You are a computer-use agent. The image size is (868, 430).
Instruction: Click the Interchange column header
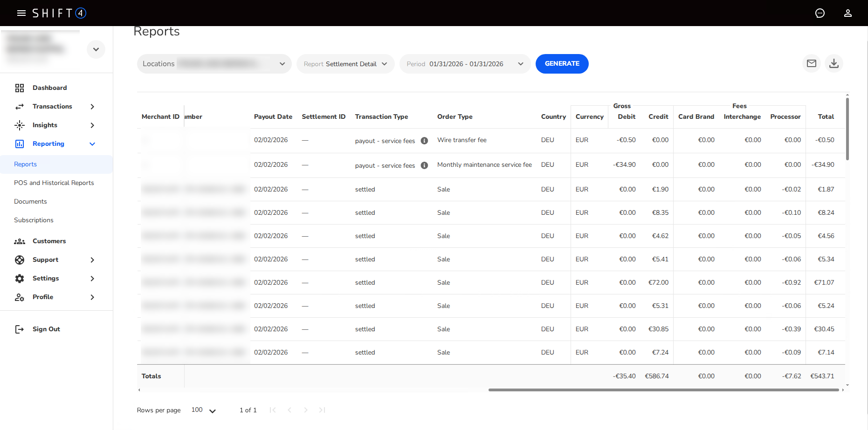[x=742, y=116]
